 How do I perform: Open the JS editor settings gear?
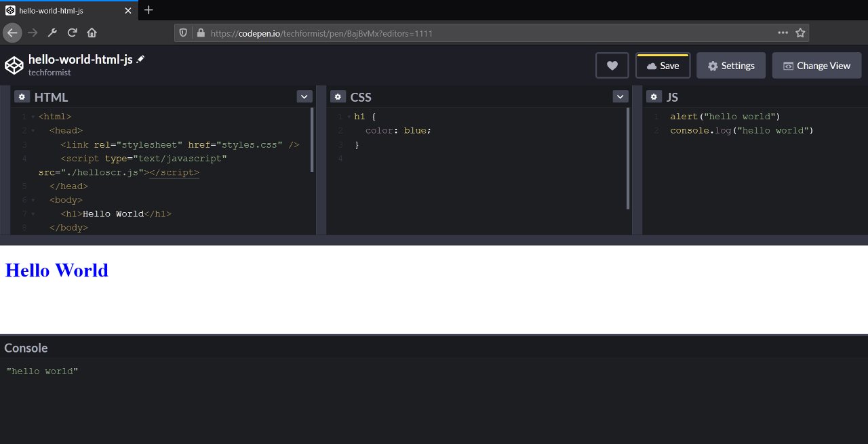pos(653,97)
